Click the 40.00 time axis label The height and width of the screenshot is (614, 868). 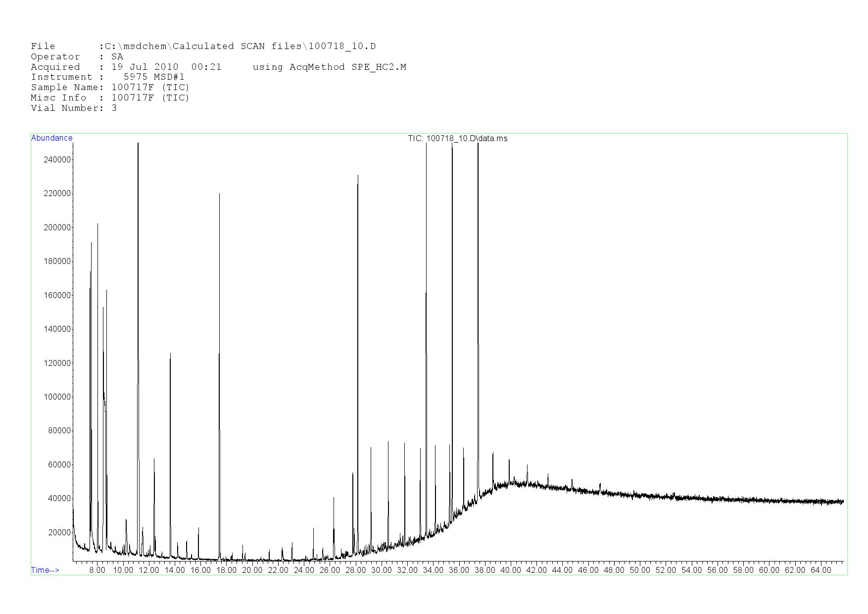click(510, 570)
